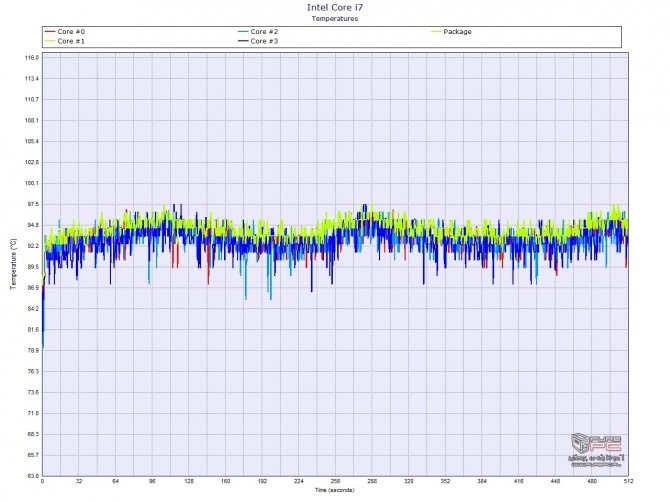670x502 pixels.
Task: Click the 78.9 y-axis value
Action: click(33, 350)
